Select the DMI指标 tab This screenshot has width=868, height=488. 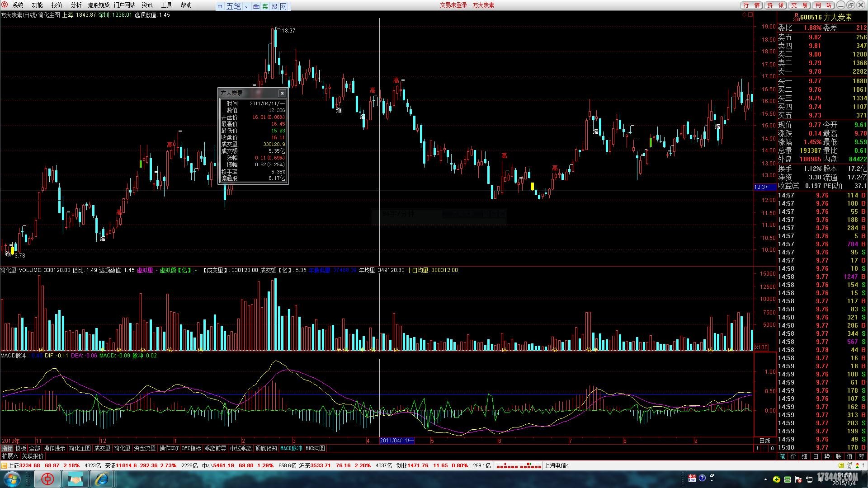191,448
